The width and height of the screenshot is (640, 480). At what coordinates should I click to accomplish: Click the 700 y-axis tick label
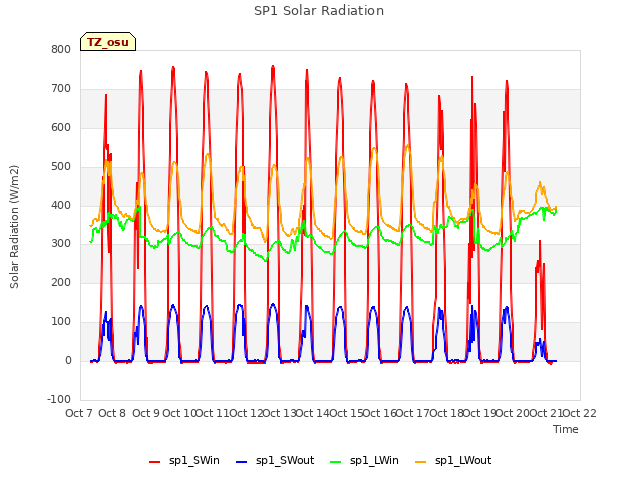click(61, 89)
